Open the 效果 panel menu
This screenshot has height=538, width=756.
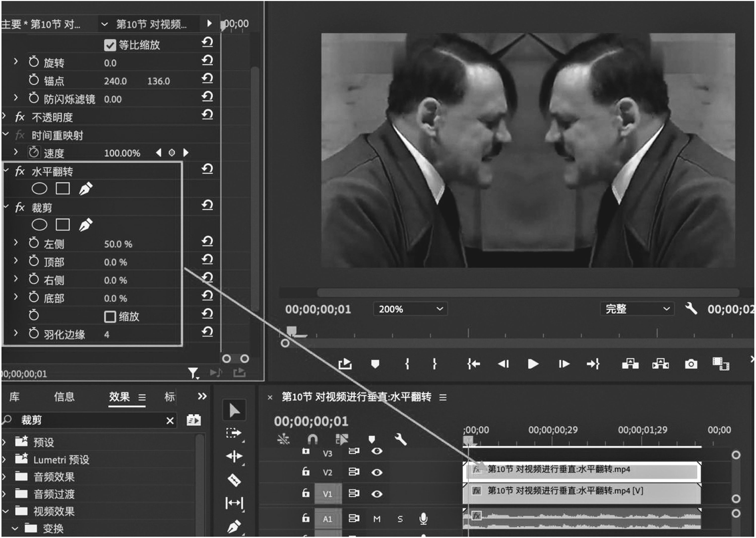[142, 397]
